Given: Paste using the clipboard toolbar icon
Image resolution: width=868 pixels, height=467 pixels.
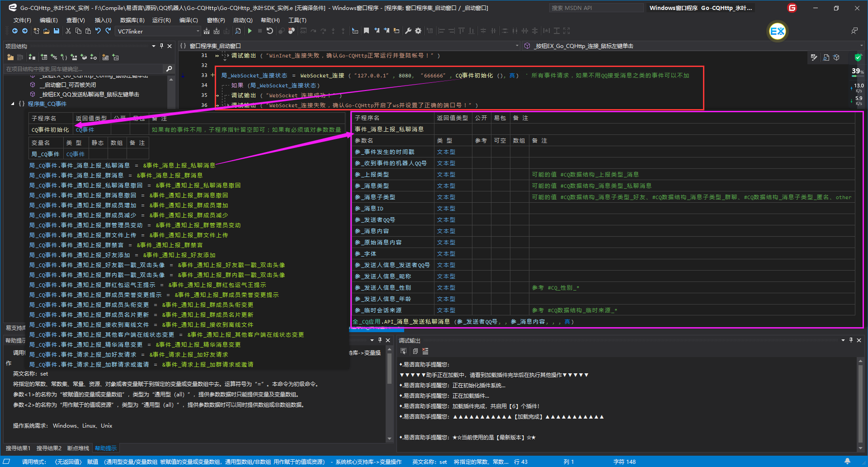Looking at the screenshot, I should click(88, 31).
